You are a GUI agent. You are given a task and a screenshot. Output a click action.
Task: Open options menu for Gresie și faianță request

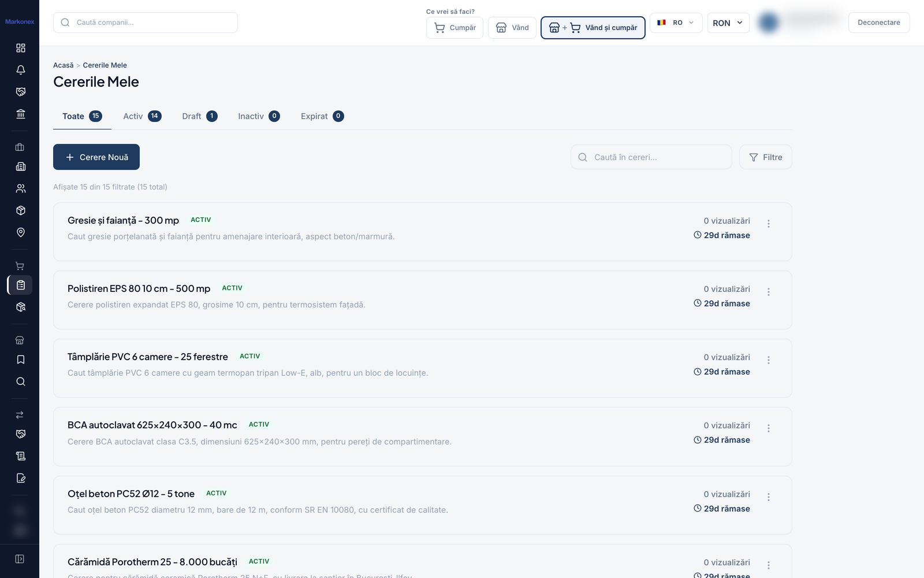click(769, 224)
